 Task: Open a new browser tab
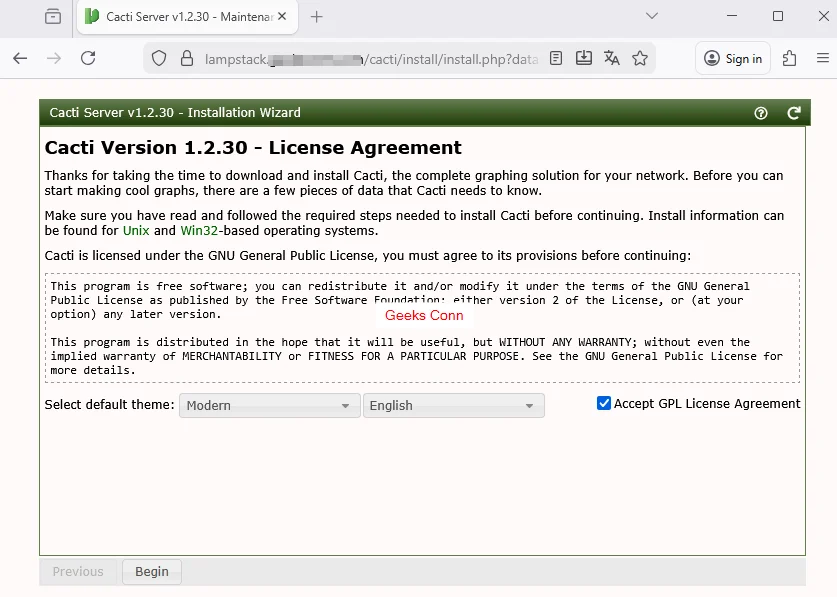tap(314, 16)
